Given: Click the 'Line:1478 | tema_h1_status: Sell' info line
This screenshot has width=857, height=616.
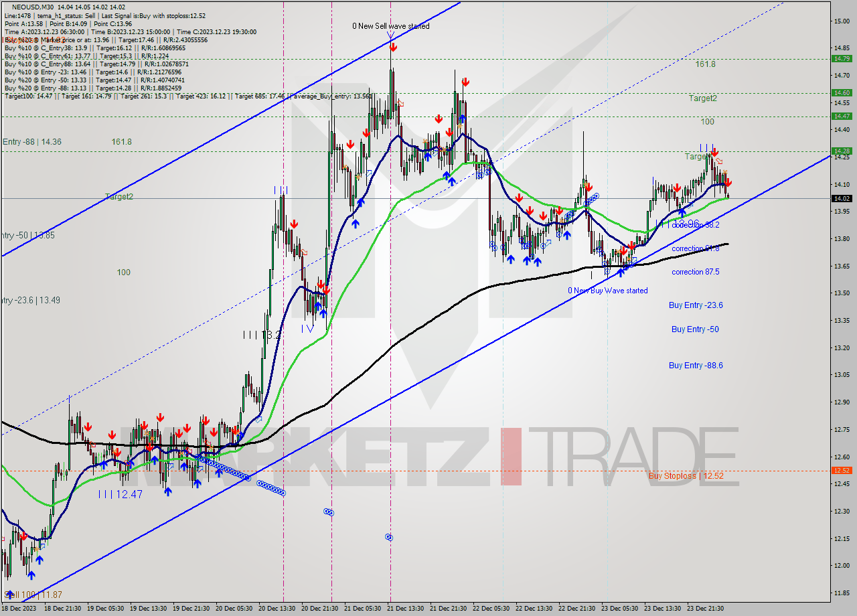Looking at the screenshot, I should (x=104, y=15).
